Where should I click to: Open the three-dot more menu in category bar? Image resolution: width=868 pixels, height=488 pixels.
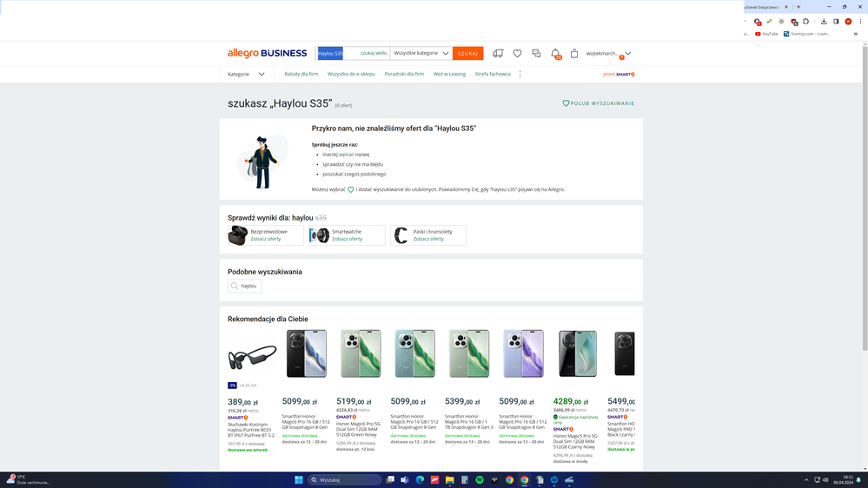(520, 74)
